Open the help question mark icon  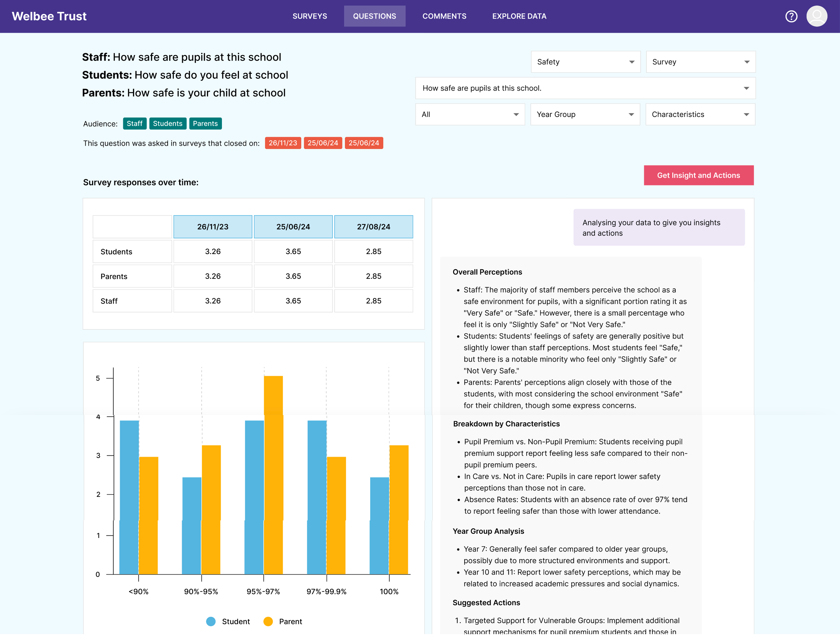(791, 16)
